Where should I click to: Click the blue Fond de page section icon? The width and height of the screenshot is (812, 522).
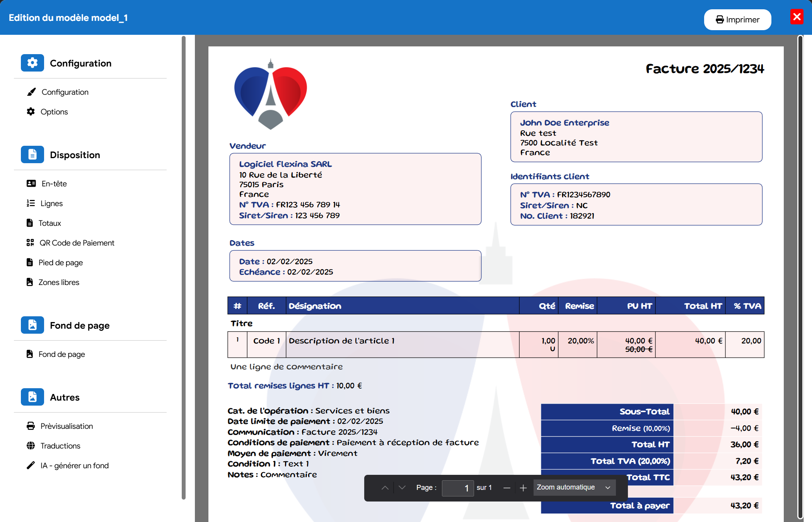[32, 325]
